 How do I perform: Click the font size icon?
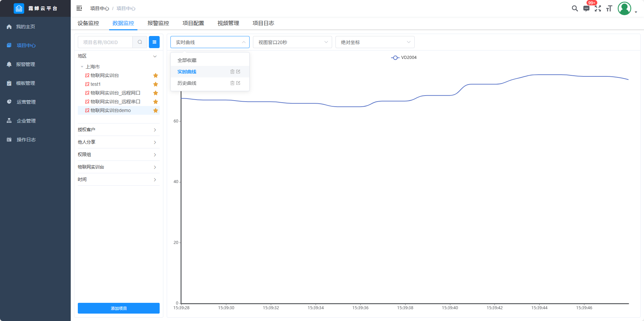[x=609, y=9]
